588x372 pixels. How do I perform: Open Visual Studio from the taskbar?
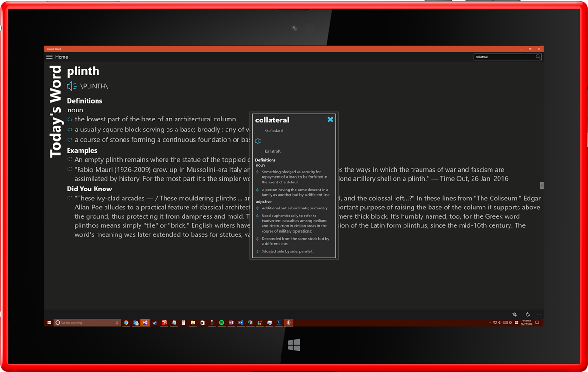(145, 322)
